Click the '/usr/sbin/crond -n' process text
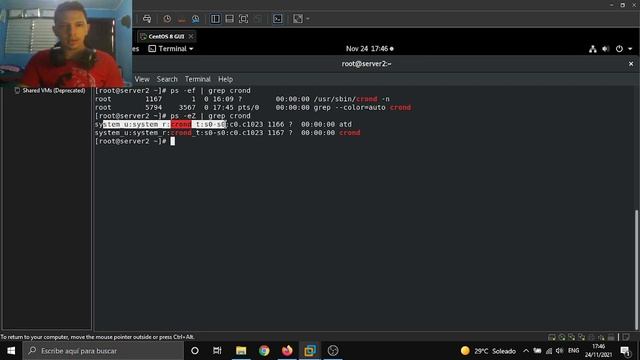This screenshot has width=640, height=360. coord(351,99)
